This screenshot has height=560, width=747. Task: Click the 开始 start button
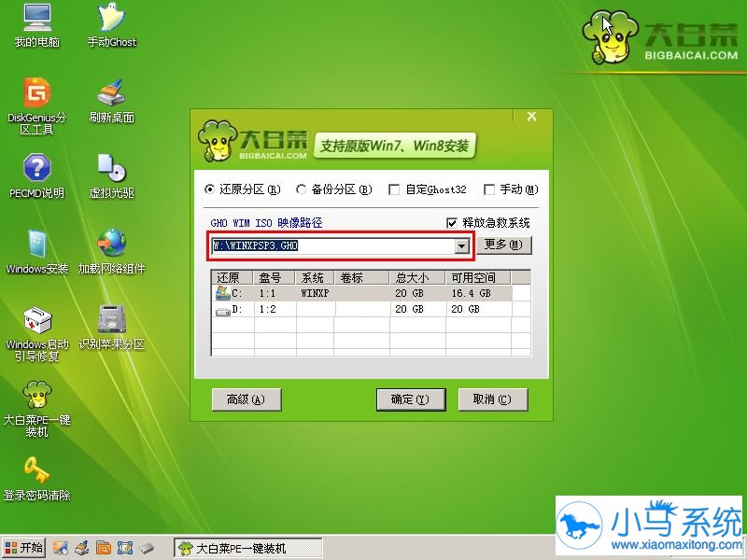click(24, 548)
